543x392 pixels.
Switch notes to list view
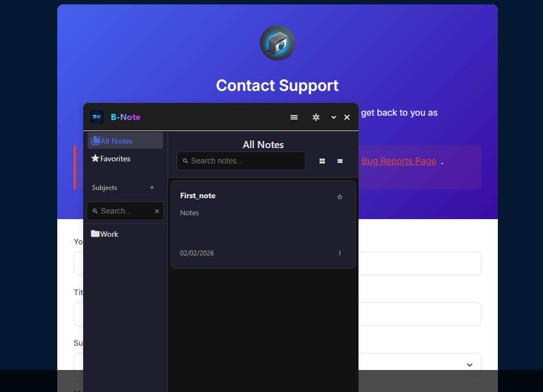point(340,161)
